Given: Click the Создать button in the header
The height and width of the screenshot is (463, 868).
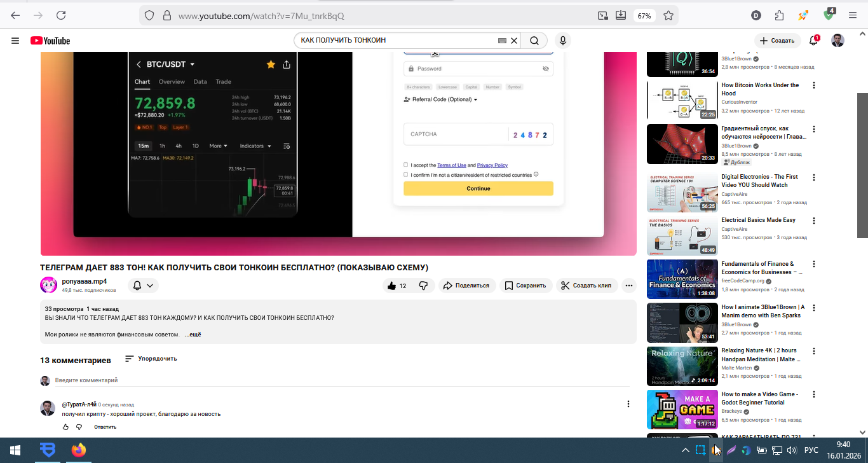Looking at the screenshot, I should (777, 41).
